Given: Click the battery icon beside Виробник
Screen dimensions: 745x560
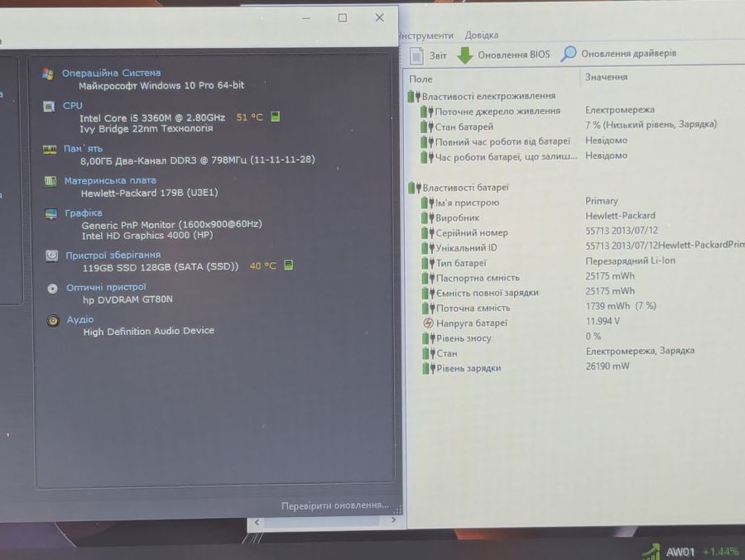Looking at the screenshot, I should 428,218.
